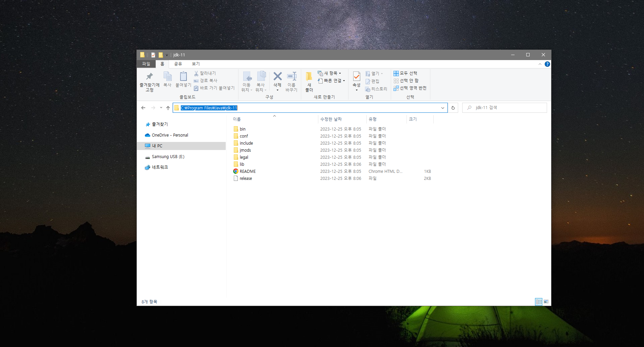Sort by Name (이름) column header

tap(274, 119)
